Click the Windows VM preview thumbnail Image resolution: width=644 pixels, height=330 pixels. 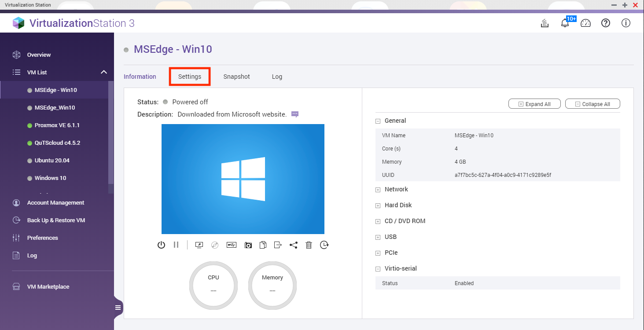[243, 179]
